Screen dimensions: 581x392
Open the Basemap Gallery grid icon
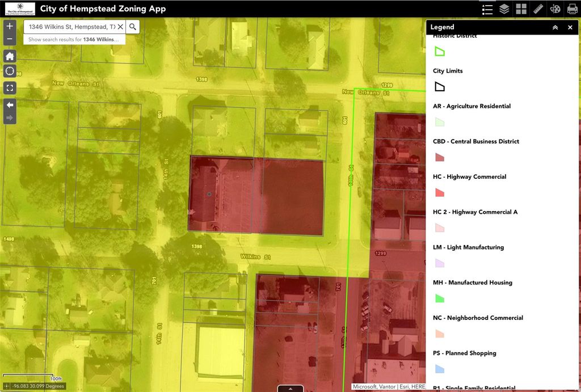pyautogui.click(x=521, y=9)
